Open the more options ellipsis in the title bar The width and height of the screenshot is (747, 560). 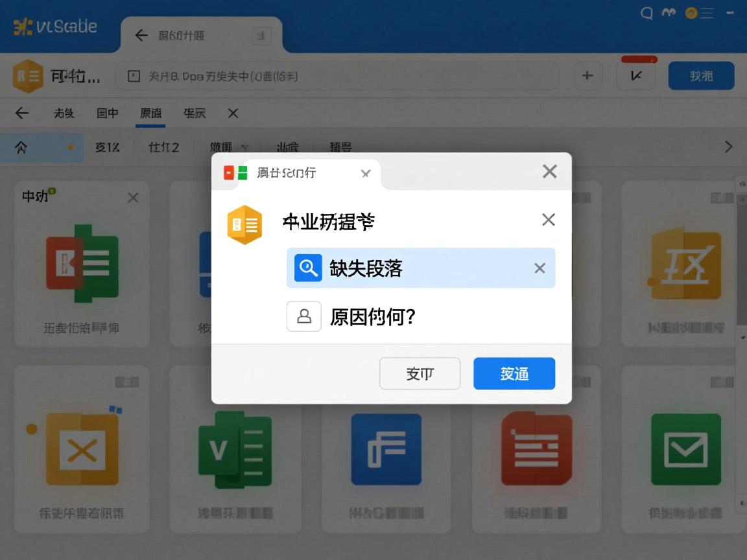point(731,13)
